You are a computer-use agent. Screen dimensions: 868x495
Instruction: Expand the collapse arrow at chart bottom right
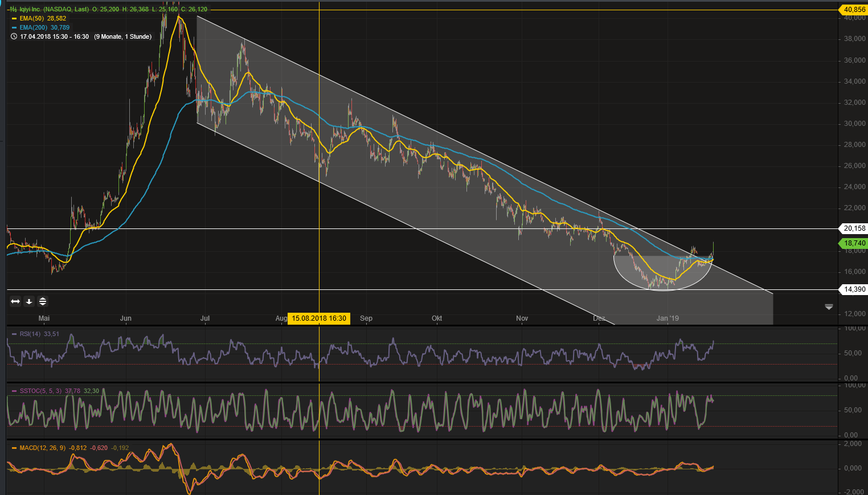tap(829, 307)
